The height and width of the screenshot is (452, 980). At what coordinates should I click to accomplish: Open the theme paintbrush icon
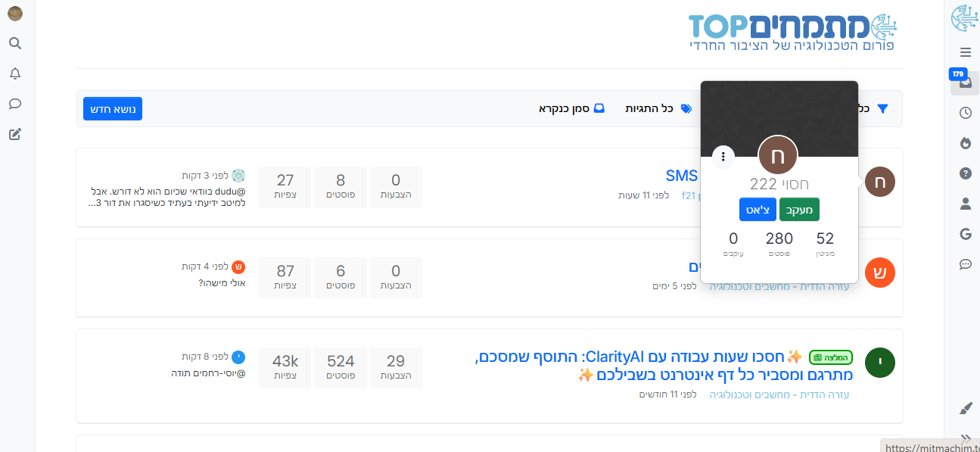[x=965, y=408]
